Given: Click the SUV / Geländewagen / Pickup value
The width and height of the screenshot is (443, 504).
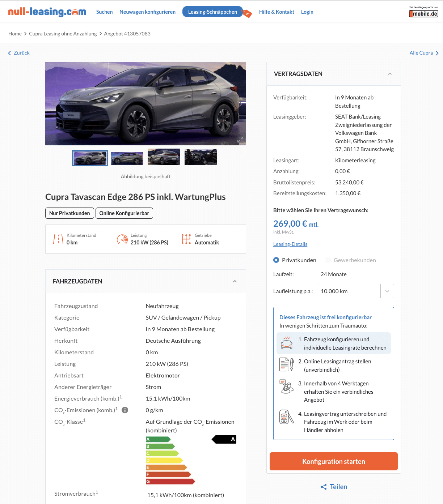Looking at the screenshot, I should (183, 317).
